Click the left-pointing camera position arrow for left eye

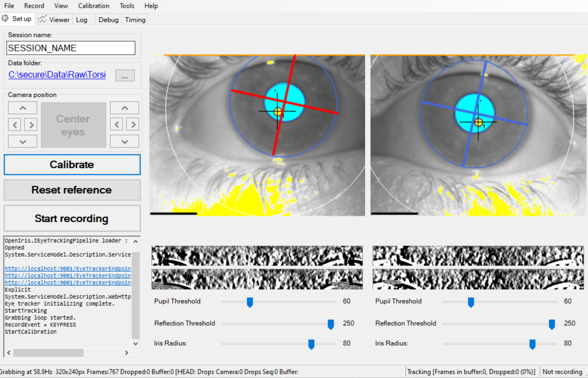[14, 124]
